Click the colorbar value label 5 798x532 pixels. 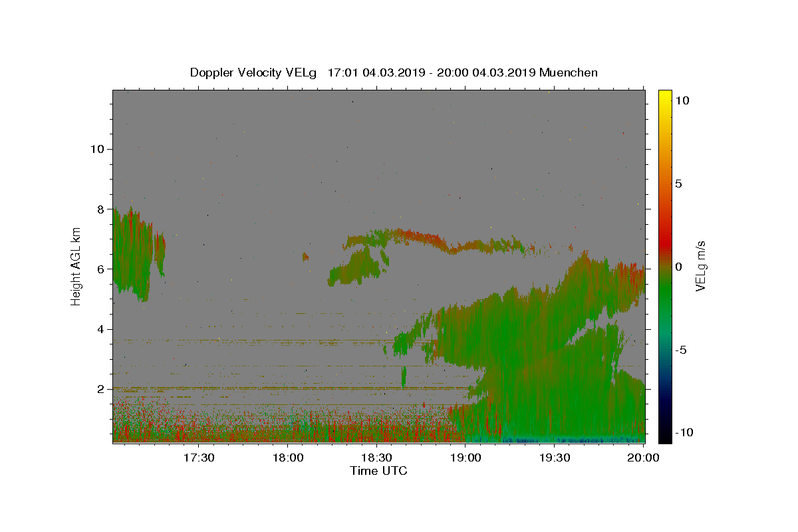pyautogui.click(x=678, y=184)
